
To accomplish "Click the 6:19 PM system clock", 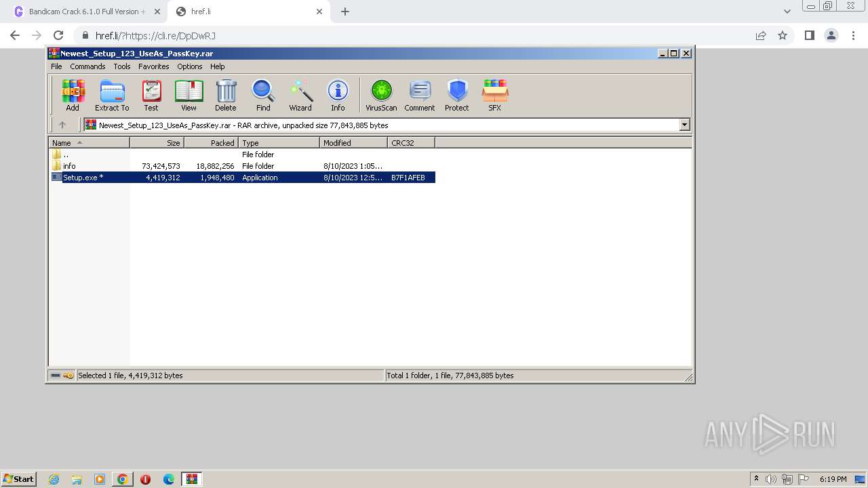I will [833, 479].
